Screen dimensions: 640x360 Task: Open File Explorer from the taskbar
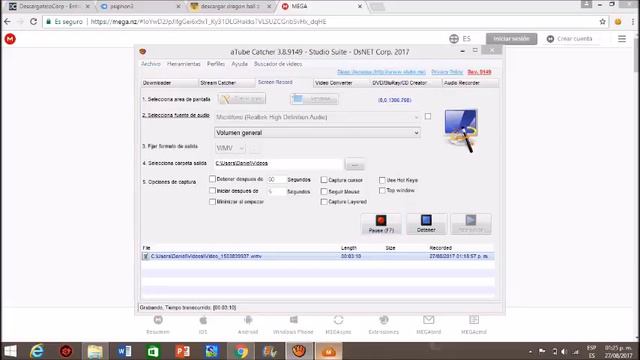[95, 351]
